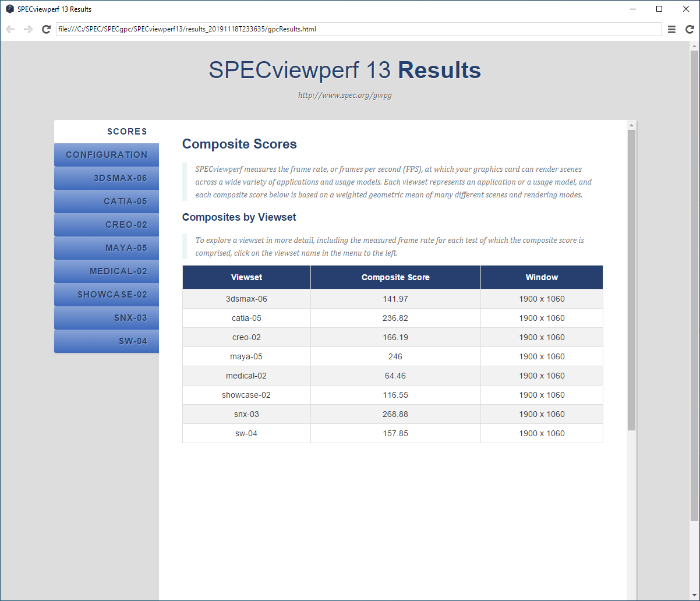This screenshot has height=601, width=700.
Task: Click the inner panel scroll-up arrow
Action: coord(631,125)
